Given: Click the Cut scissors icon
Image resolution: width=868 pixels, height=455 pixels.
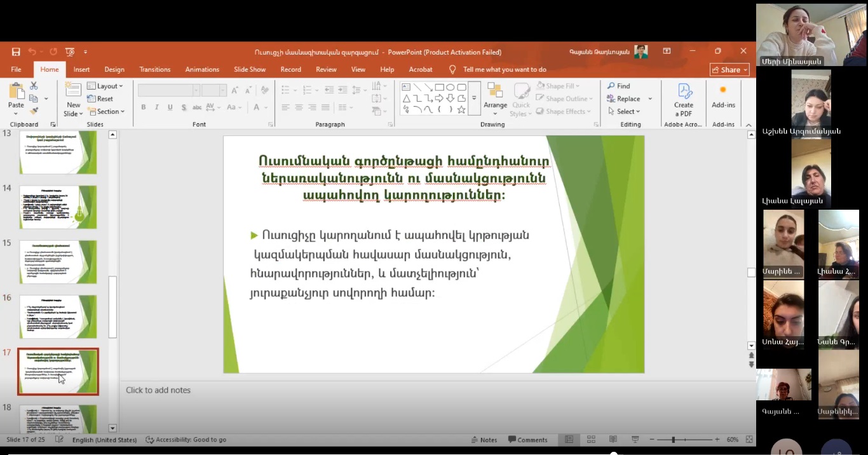Looking at the screenshot, I should [x=34, y=86].
